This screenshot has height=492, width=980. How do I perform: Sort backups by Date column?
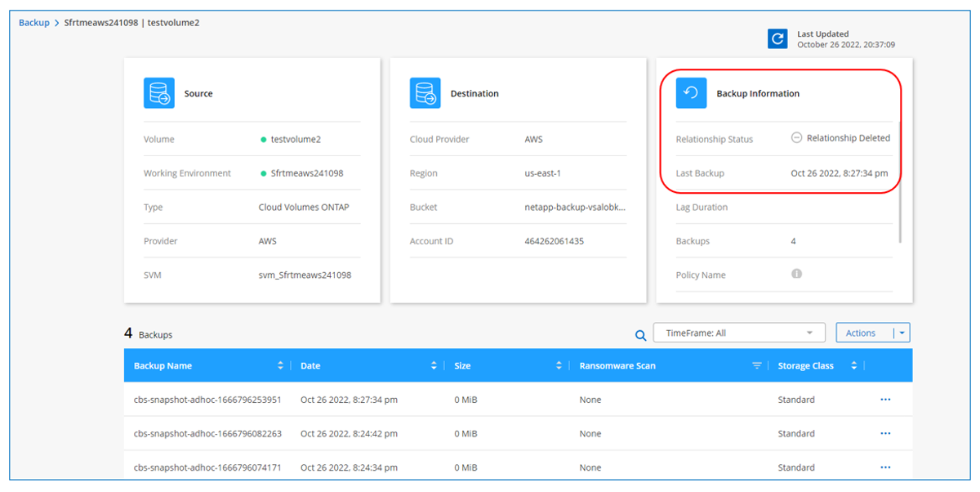[434, 366]
